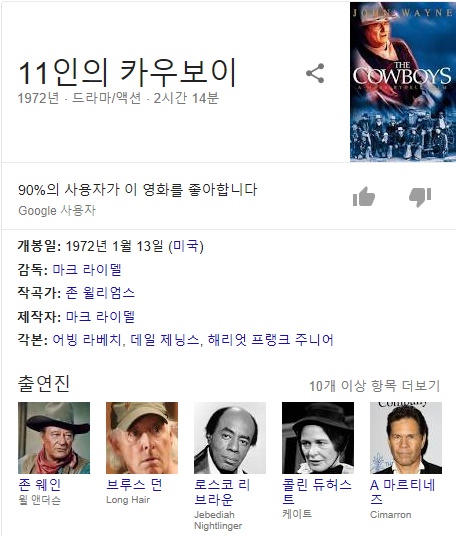Open screenwriter 어빙 라베치 link

point(87,340)
